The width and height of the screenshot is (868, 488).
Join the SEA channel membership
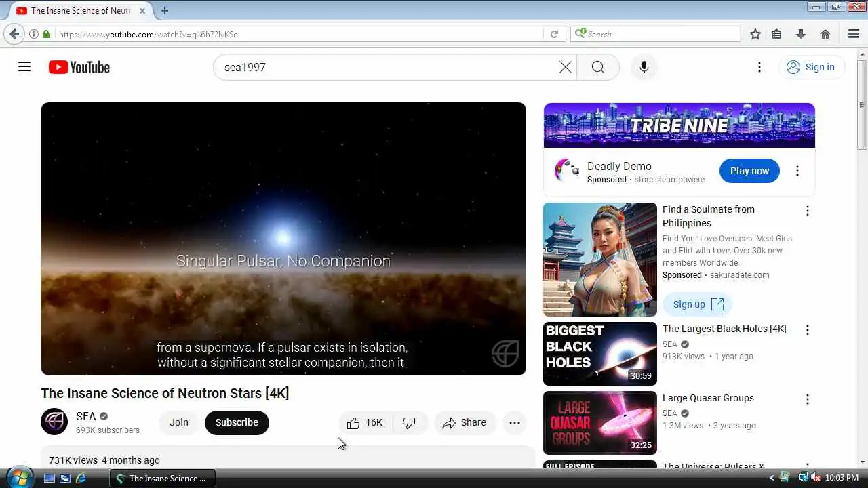pos(179,422)
